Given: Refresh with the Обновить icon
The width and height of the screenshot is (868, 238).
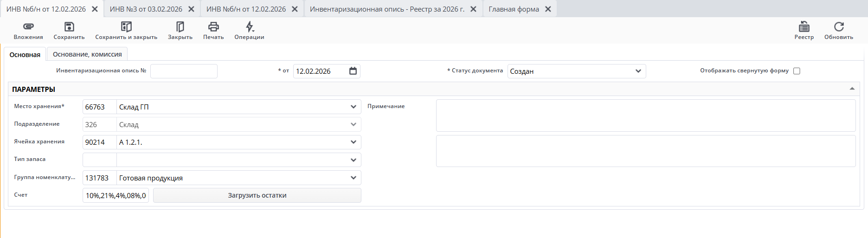Looking at the screenshot, I should pyautogui.click(x=839, y=27).
